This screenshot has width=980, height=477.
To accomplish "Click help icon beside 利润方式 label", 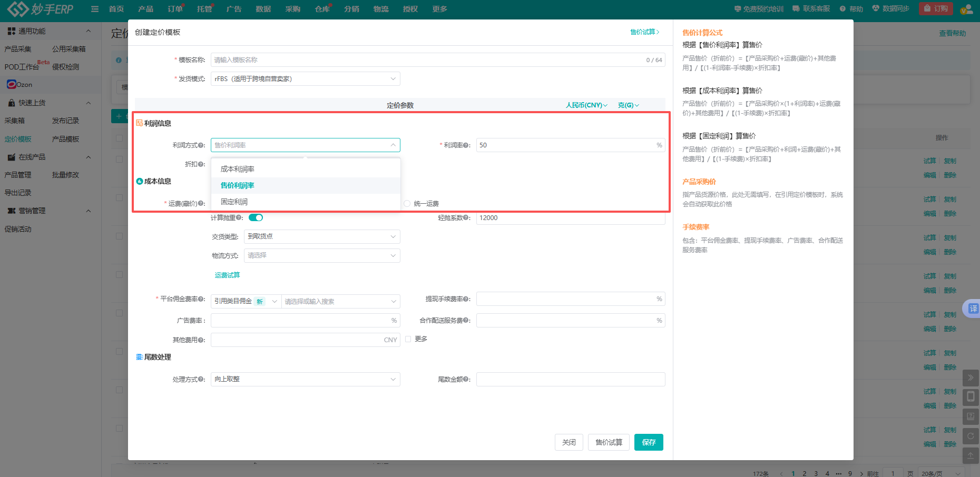I will click(202, 145).
